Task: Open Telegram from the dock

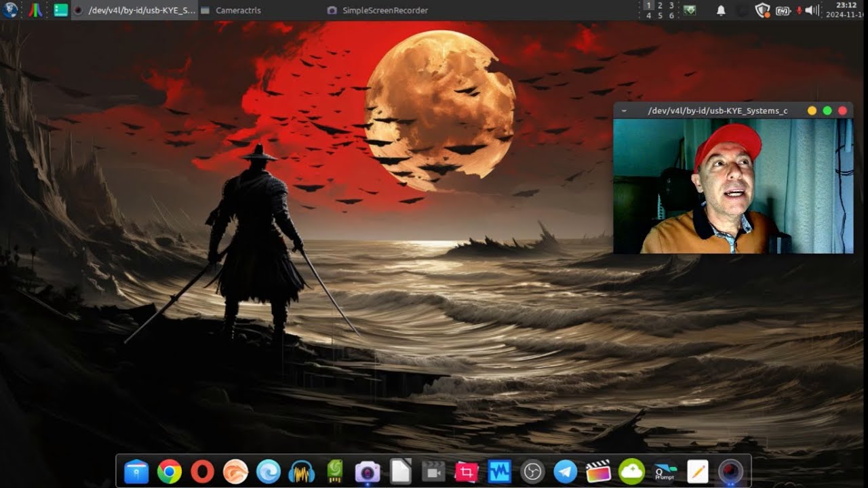Action: coord(566,471)
